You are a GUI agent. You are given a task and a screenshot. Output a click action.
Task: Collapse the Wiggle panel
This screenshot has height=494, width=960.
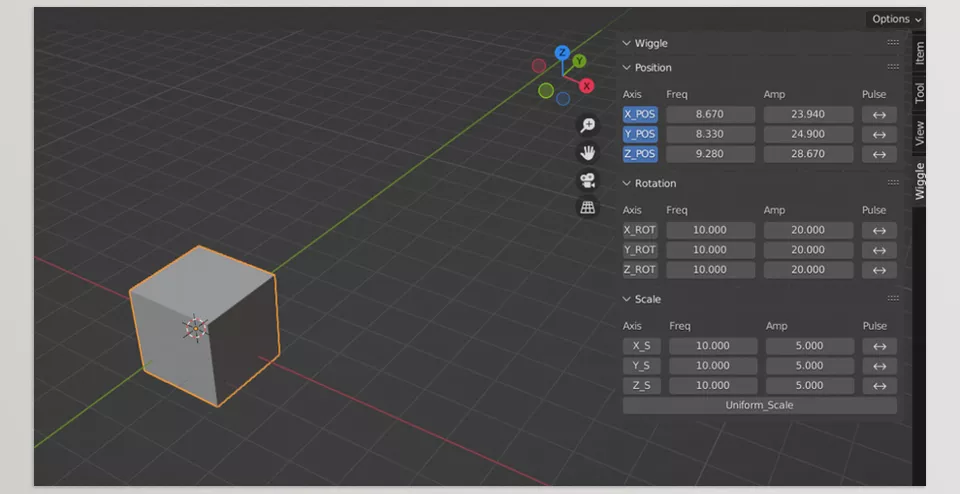(x=626, y=43)
